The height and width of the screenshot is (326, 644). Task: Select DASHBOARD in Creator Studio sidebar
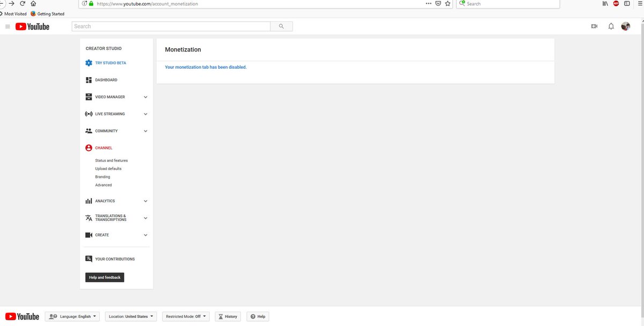click(106, 80)
